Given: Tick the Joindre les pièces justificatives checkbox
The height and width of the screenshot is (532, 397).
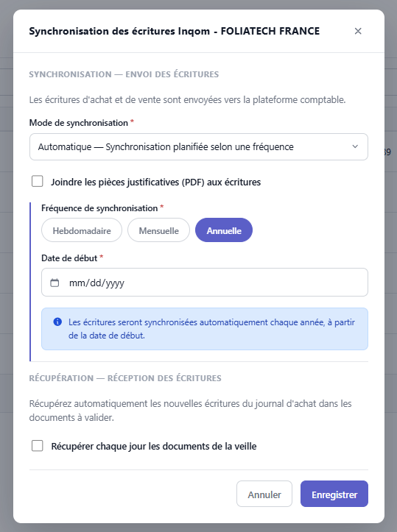Looking at the screenshot, I should coord(38,182).
